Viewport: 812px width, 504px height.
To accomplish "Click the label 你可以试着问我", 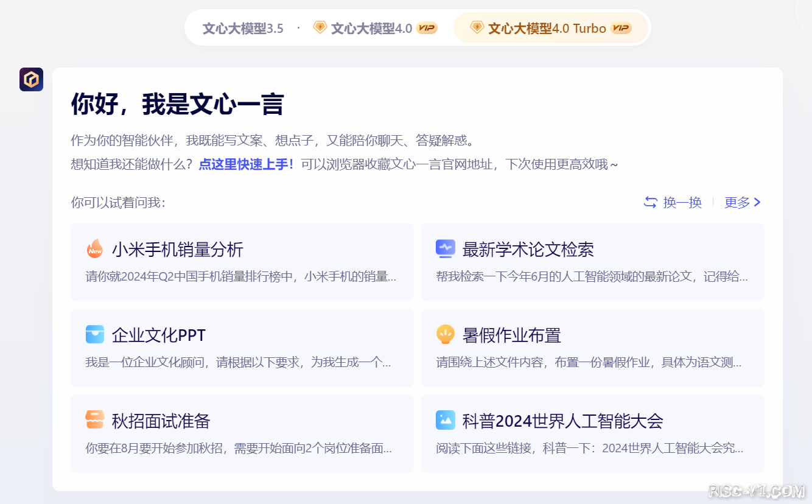I will click(118, 202).
